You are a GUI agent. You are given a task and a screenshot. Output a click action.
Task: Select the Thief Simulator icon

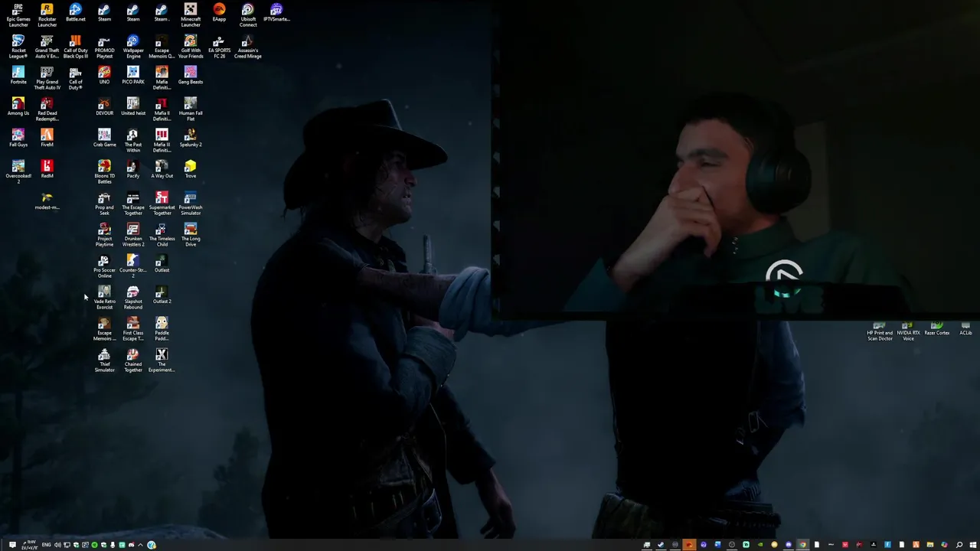tap(104, 360)
